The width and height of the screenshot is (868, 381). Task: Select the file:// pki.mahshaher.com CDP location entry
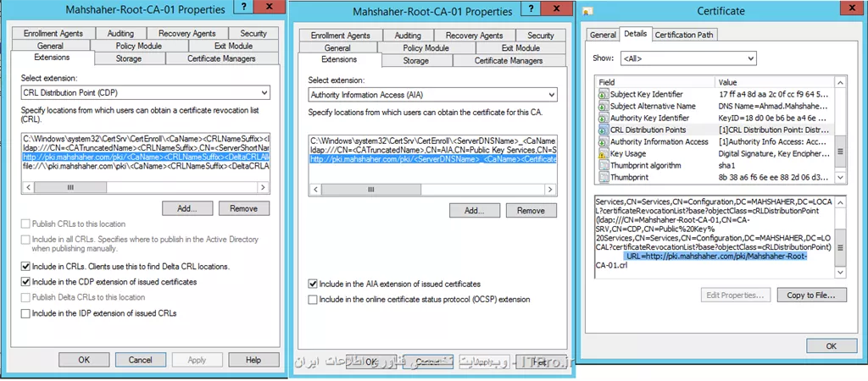pos(146,165)
